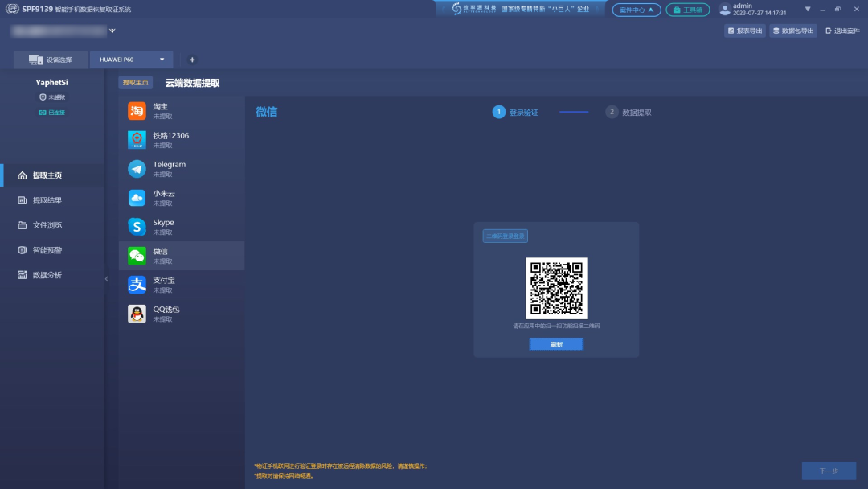The image size is (868, 489).
Task: Open the 提取主页 sidebar menu item
Action: 52,175
